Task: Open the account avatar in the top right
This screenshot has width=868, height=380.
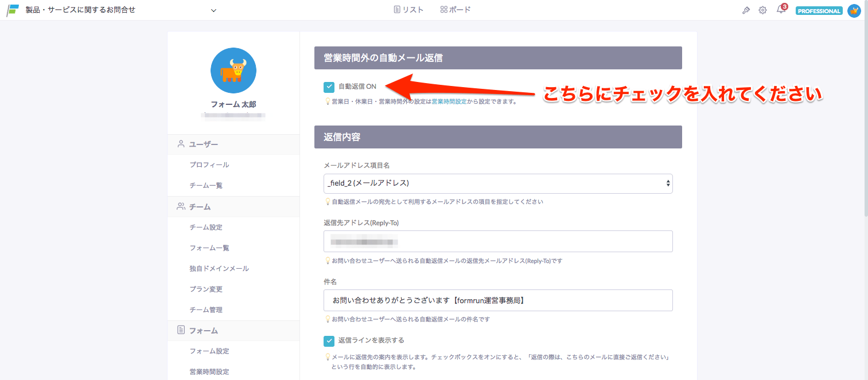Action: pos(854,10)
